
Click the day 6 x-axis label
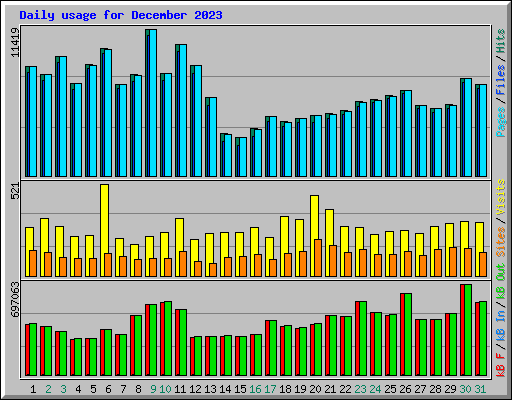pos(108,389)
